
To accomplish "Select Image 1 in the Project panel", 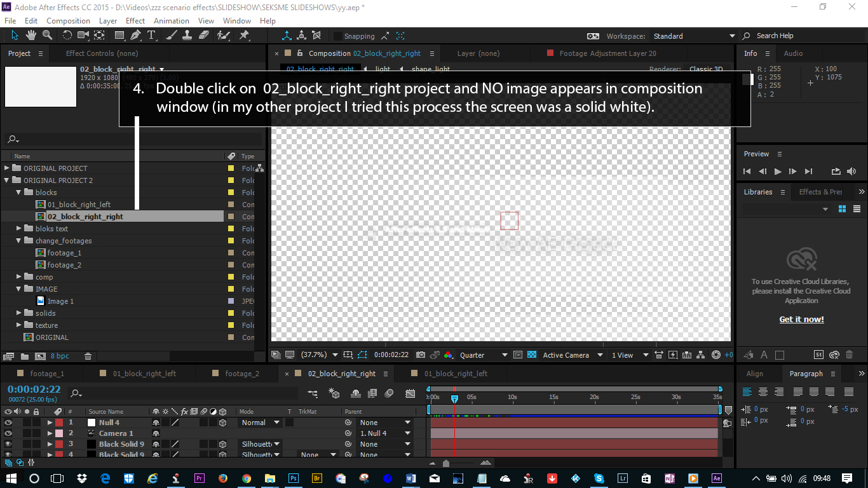I will coord(60,301).
